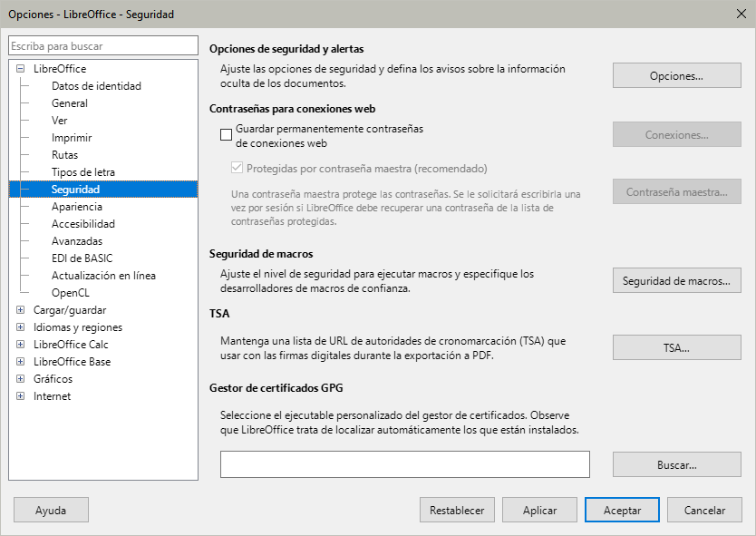Open the Apariencia options page
This screenshot has height=536, width=756.
[x=77, y=207]
